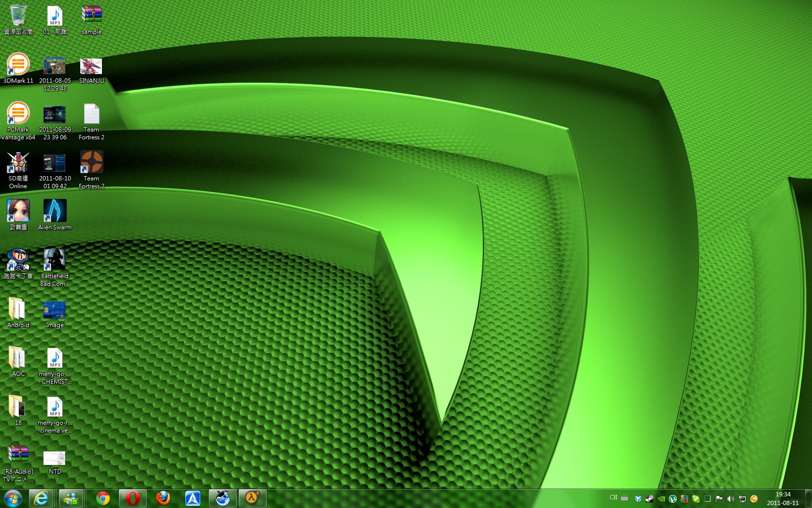Open the uTorrent tray icon

point(673,499)
